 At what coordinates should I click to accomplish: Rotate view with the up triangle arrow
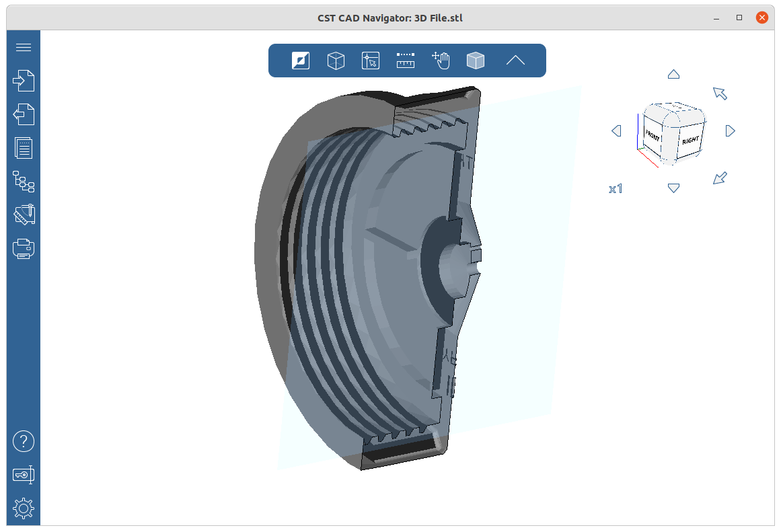(673, 75)
